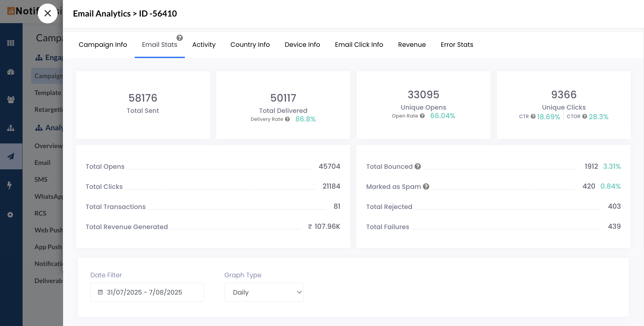Open the audience users sidebar icon

[x=11, y=99]
